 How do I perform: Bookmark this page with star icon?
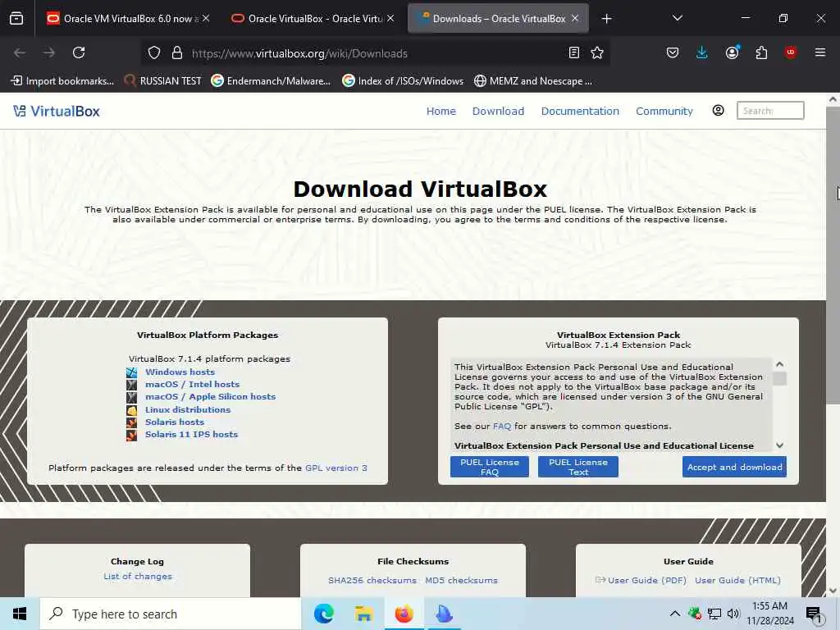pos(597,52)
